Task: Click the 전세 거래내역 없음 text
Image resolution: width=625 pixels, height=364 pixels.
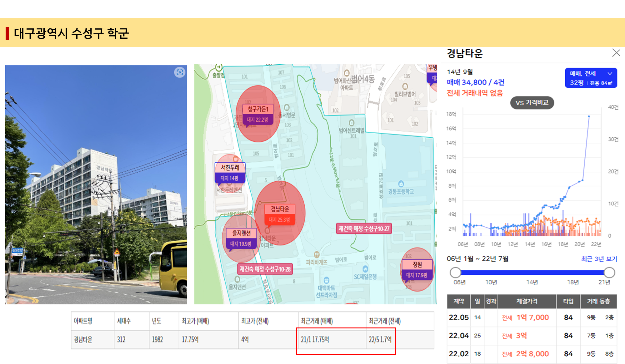Action: tap(475, 93)
